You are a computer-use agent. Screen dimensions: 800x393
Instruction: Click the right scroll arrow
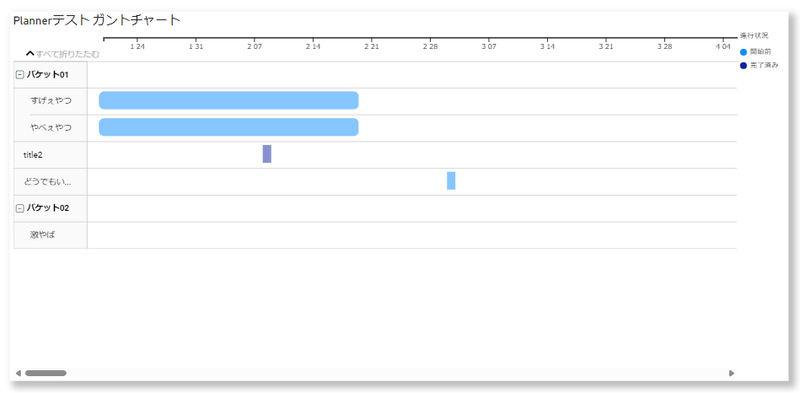tap(732, 373)
